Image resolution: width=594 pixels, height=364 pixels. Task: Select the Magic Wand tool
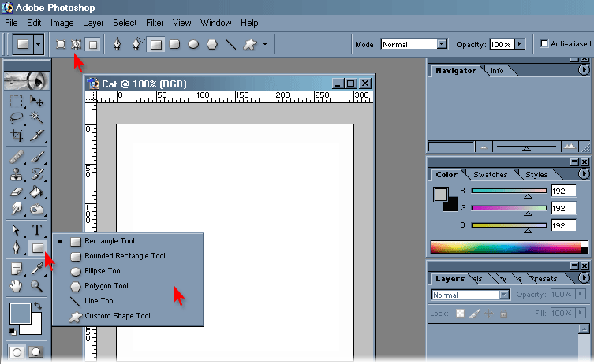(x=37, y=118)
